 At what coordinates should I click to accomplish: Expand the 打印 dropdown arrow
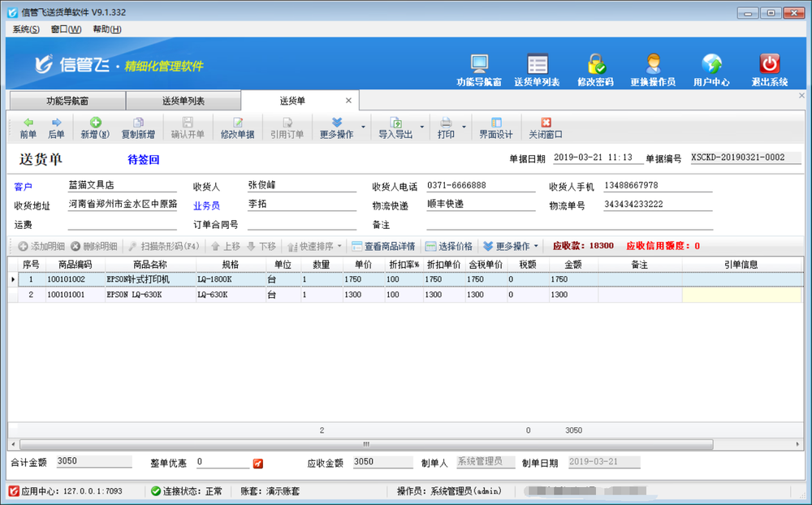(x=464, y=127)
